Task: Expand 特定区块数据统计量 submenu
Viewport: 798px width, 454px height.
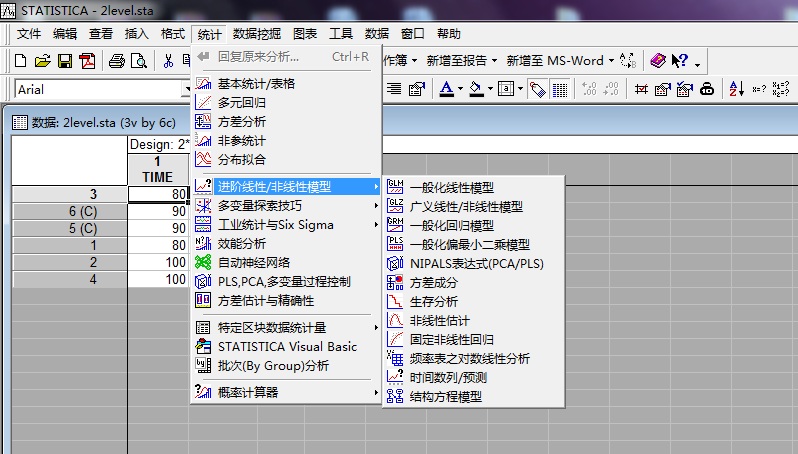Action: tap(287, 328)
